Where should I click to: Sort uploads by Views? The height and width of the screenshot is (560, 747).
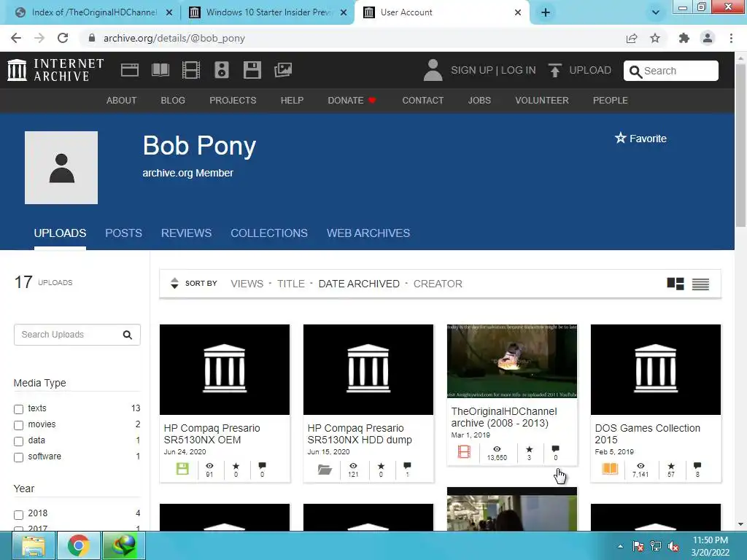[x=247, y=284]
